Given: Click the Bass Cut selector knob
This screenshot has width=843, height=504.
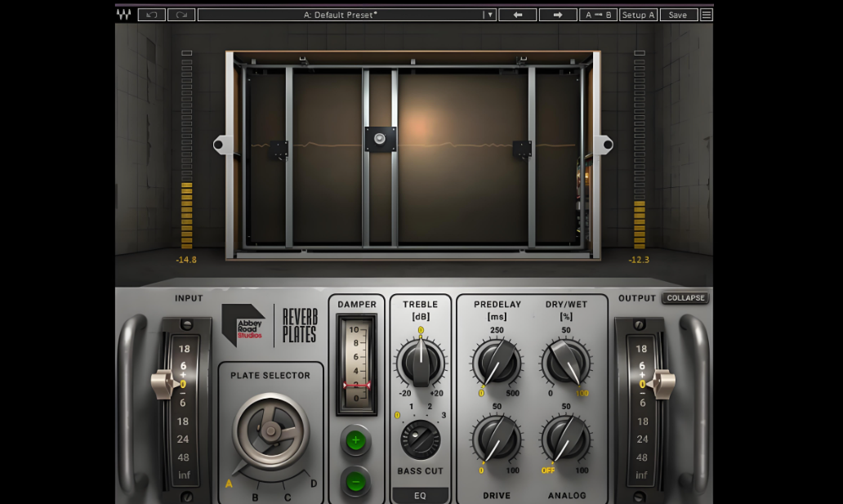Looking at the screenshot, I should point(421,439).
